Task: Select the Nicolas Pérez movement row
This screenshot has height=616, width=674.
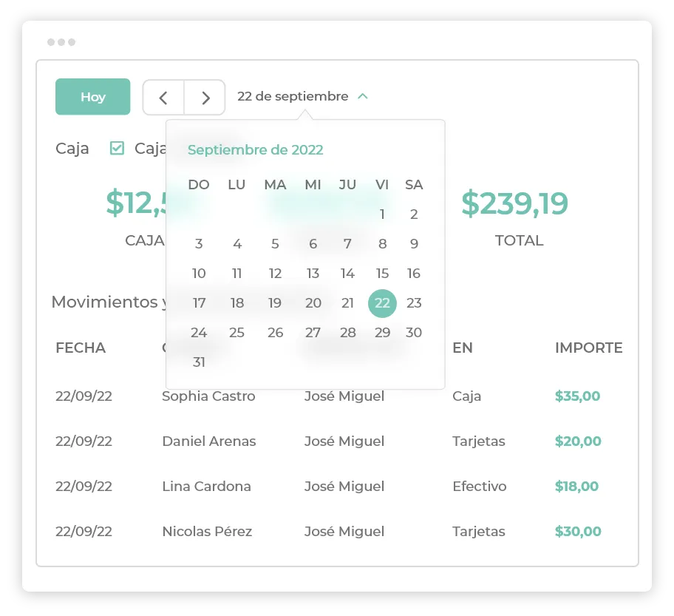Action: [338, 531]
